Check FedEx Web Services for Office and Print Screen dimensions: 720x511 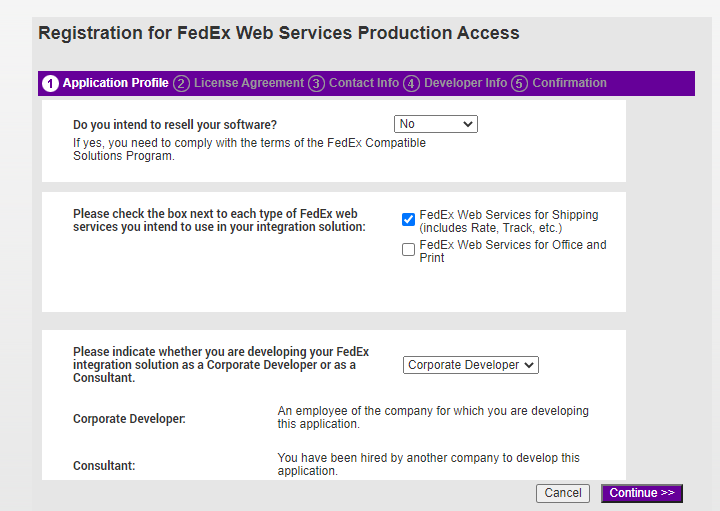408,249
